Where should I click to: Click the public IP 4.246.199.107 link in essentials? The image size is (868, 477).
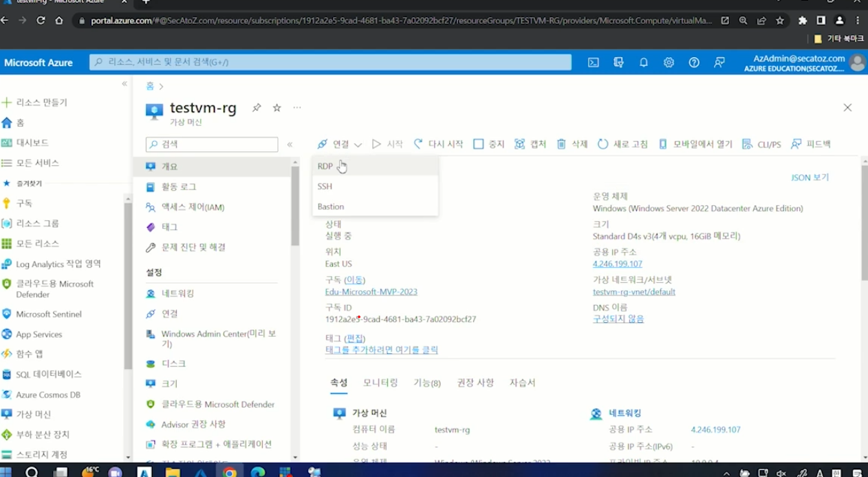(x=618, y=264)
